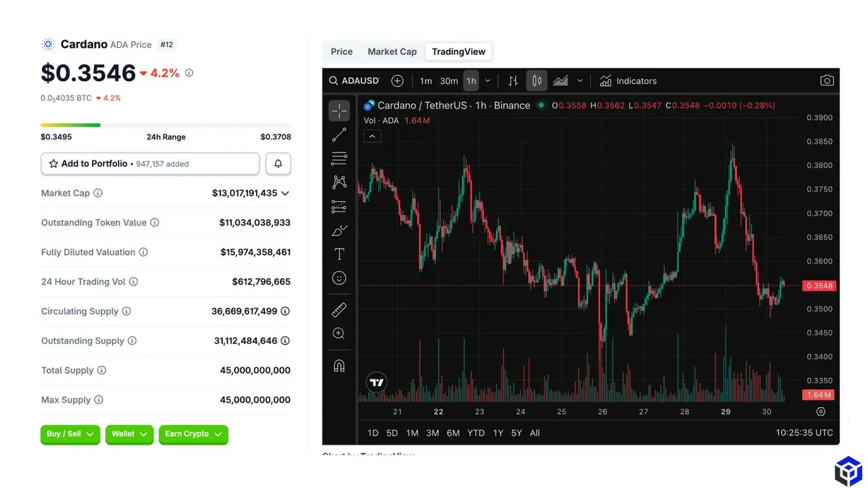Viewport: 868px width, 488px height.
Task: Switch chart to candlestick style
Action: tap(537, 80)
